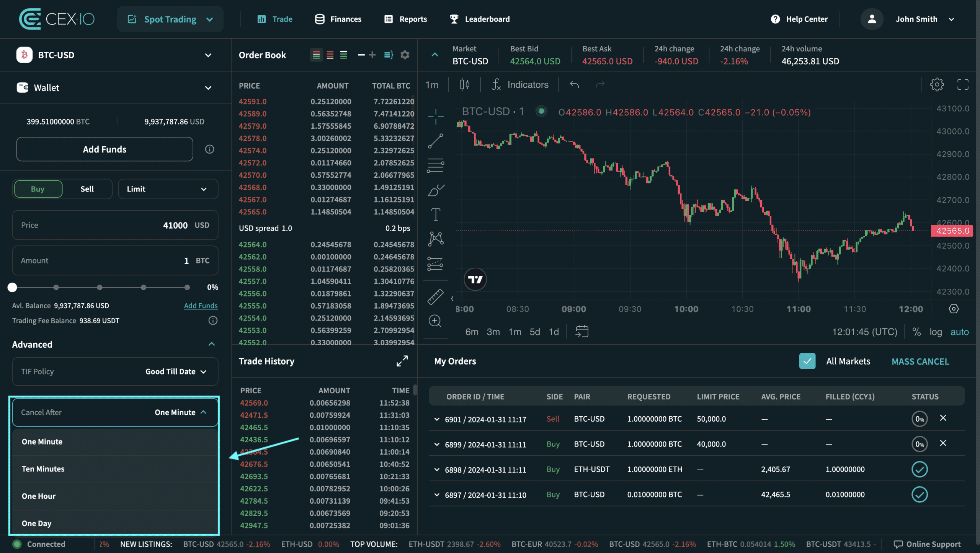Open the Finances tab
This screenshot has height=553, width=980.
click(338, 19)
